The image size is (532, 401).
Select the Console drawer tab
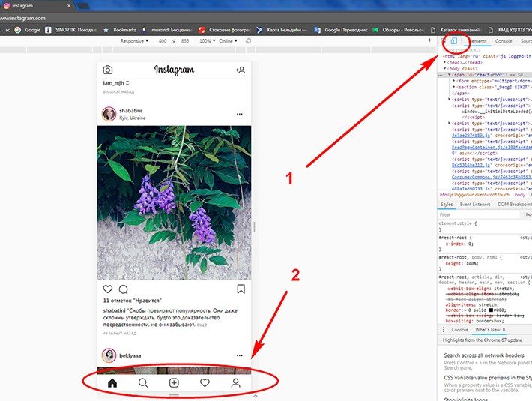click(459, 329)
